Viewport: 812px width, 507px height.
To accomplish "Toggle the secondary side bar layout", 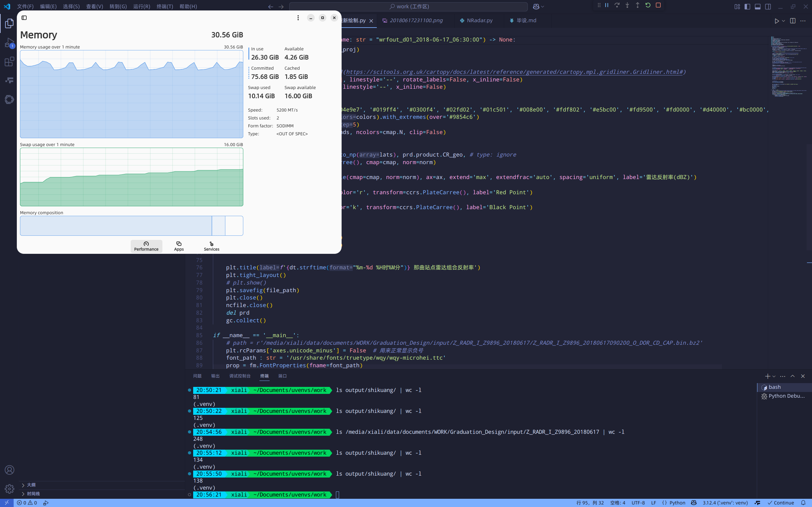I will click(x=768, y=6).
